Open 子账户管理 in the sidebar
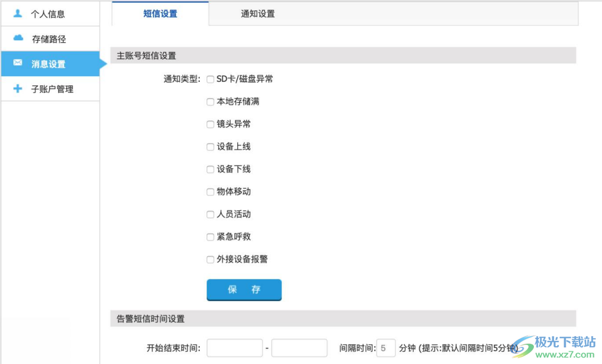Screen dimensions: 602x364 point(52,89)
